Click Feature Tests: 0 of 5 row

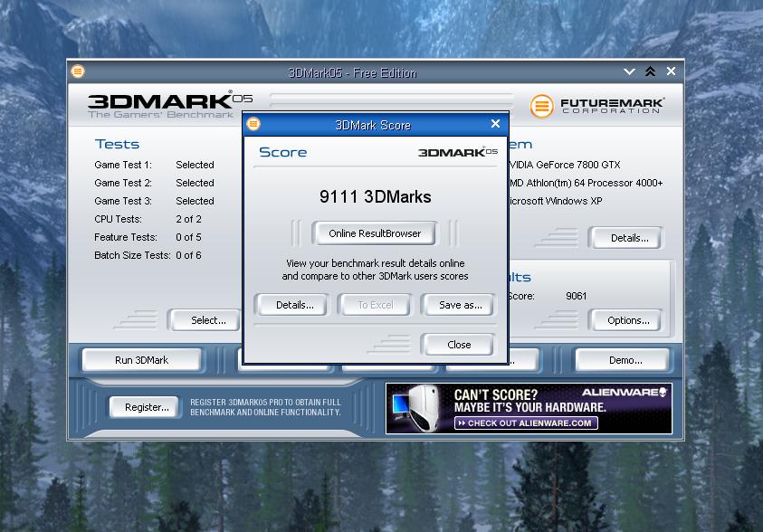148,237
